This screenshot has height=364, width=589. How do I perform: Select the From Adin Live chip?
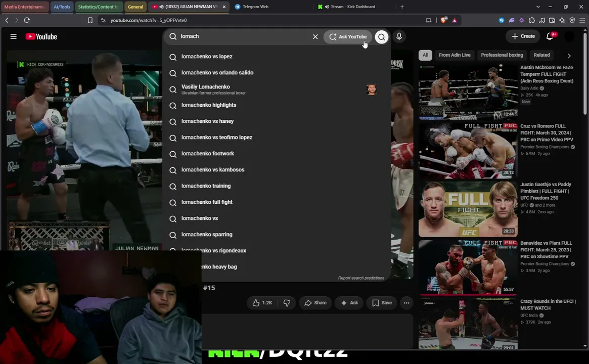point(455,55)
